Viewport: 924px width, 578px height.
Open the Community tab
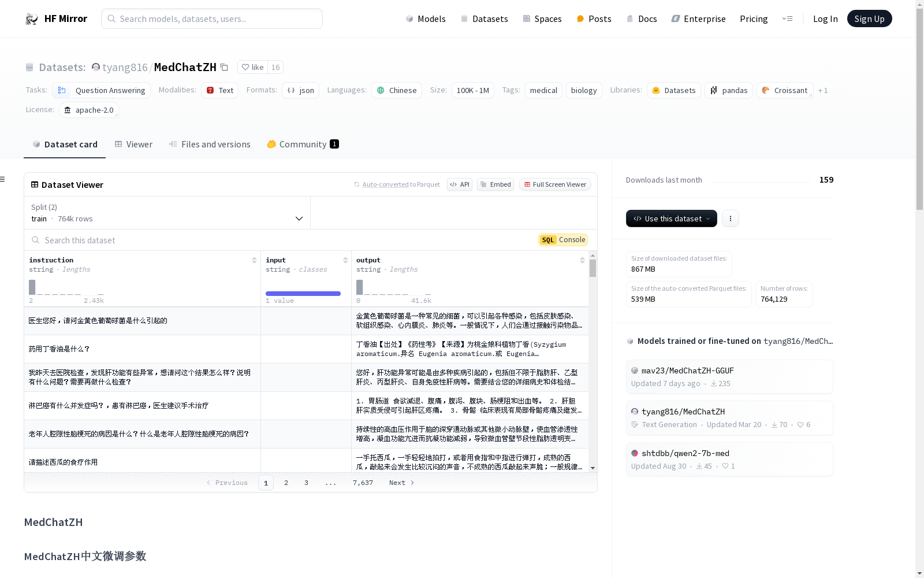pyautogui.click(x=303, y=144)
